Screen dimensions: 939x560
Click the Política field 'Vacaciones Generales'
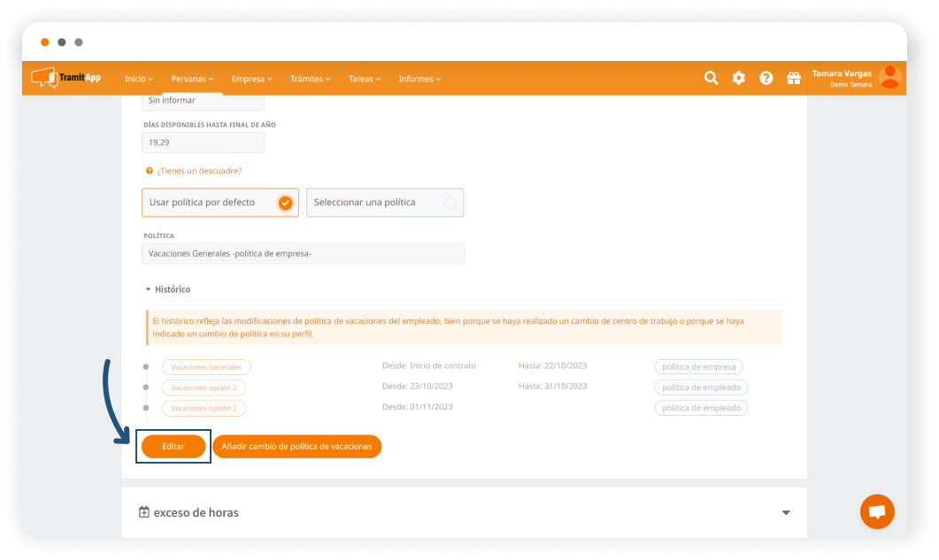(302, 254)
